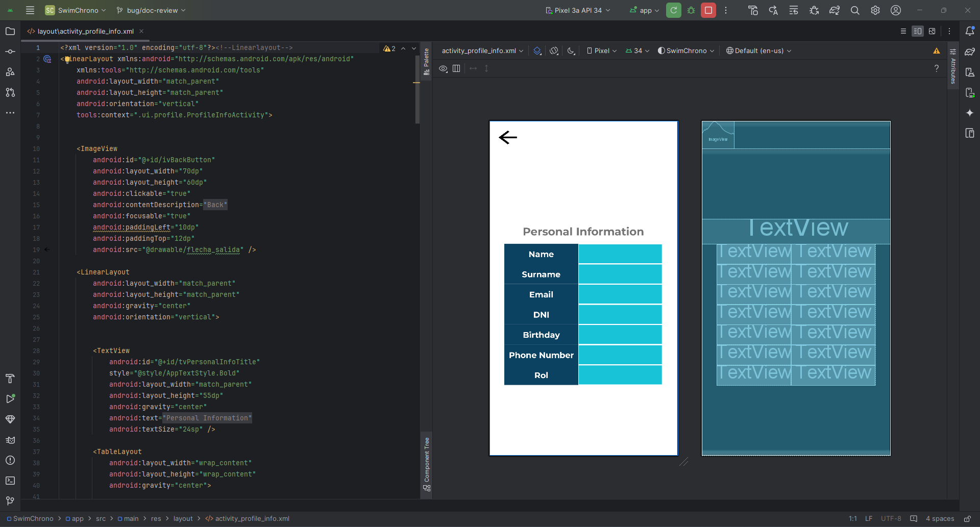This screenshot has height=527, width=980.
Task: Click the main folder breadcrumb
Action: (128, 518)
